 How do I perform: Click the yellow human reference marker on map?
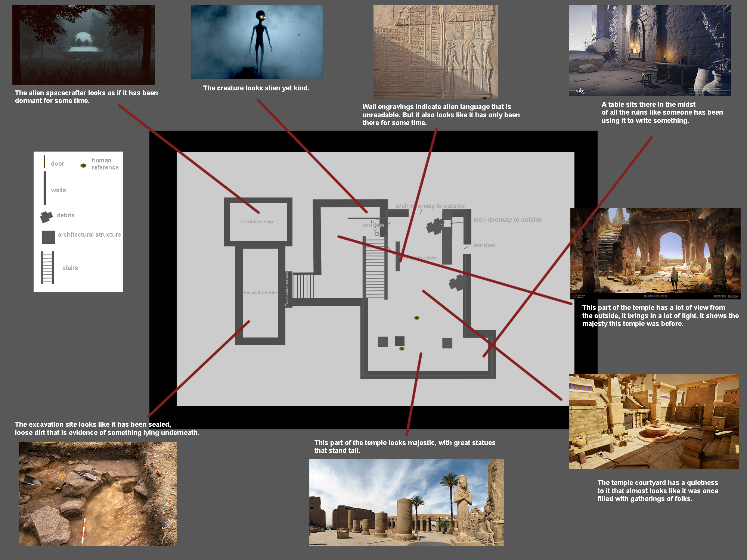point(417,318)
